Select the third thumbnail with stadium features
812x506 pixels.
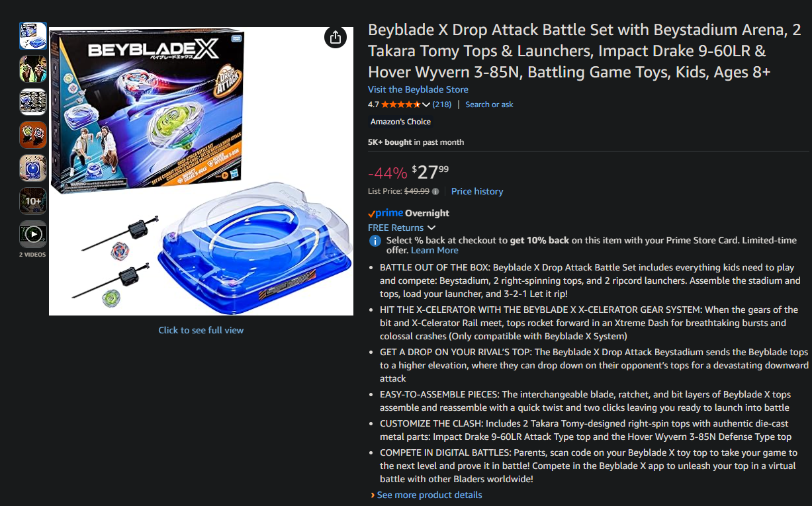click(33, 102)
